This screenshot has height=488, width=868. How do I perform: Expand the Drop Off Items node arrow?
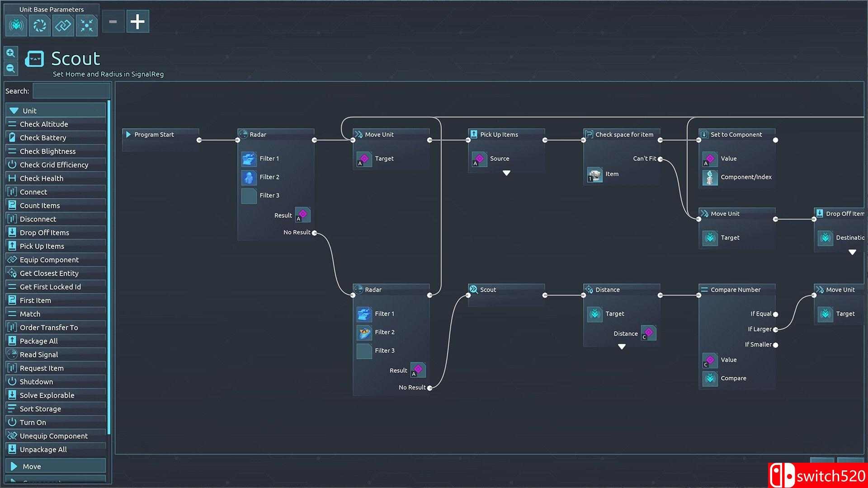pos(852,252)
